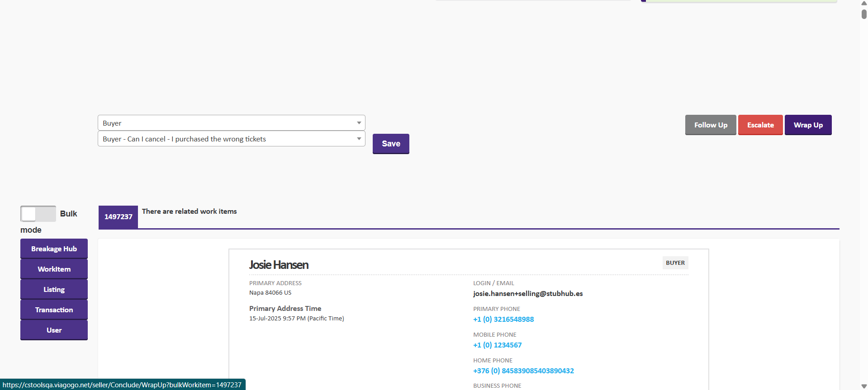The image size is (868, 390).
Task: Open the Listing section
Action: tap(54, 290)
